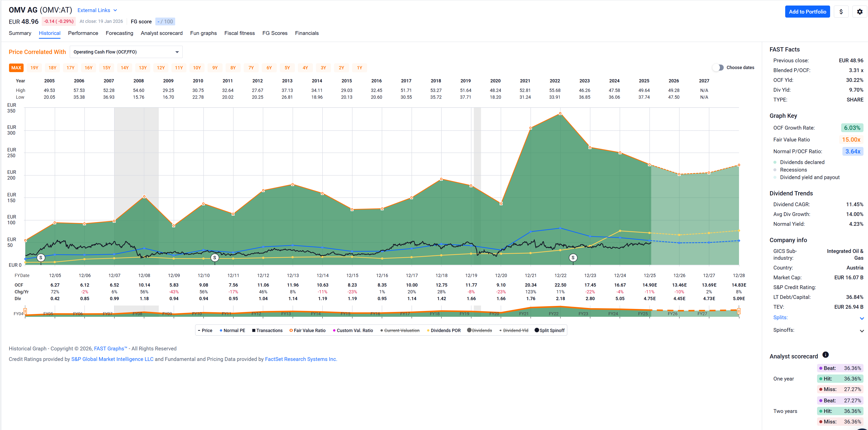
Task: Open the FactSet Research Systems Inc. link
Action: pos(300,359)
